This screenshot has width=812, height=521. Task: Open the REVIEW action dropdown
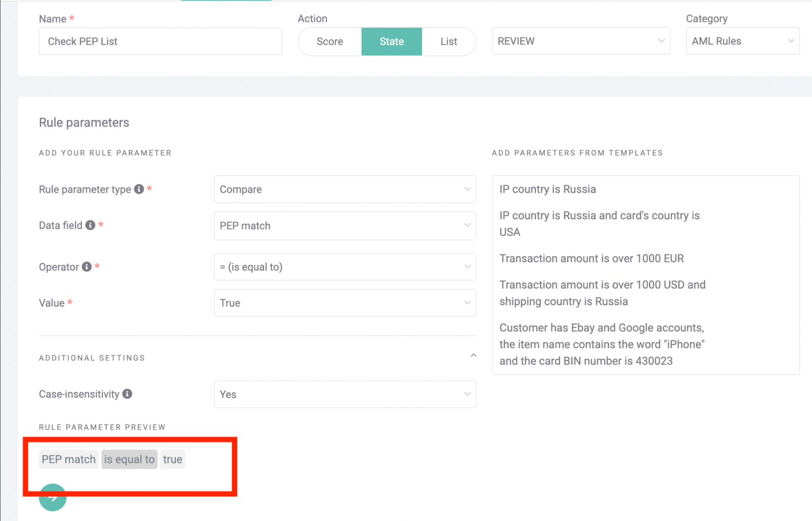580,41
